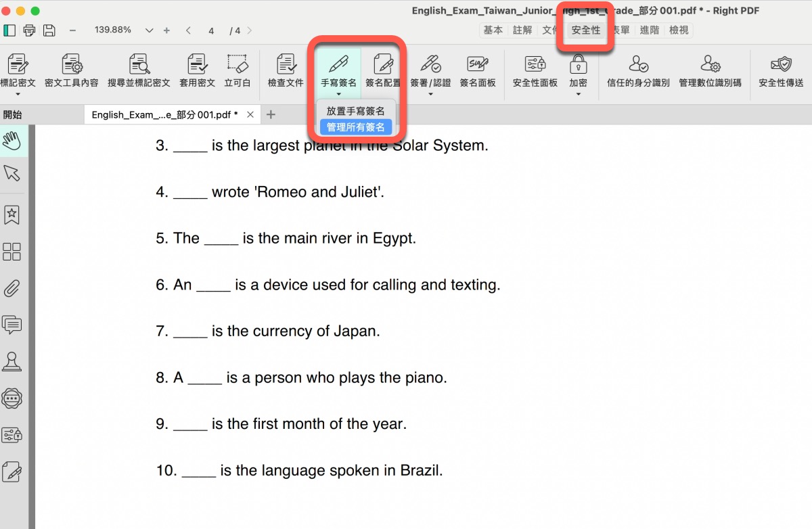This screenshot has width=812, height=529.
Task: Choose 管理所有簽名 from the menu
Action: (x=355, y=127)
